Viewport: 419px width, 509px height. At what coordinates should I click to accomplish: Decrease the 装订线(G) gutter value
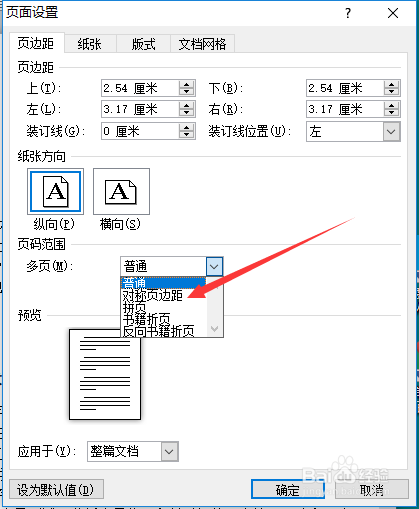tap(187, 135)
